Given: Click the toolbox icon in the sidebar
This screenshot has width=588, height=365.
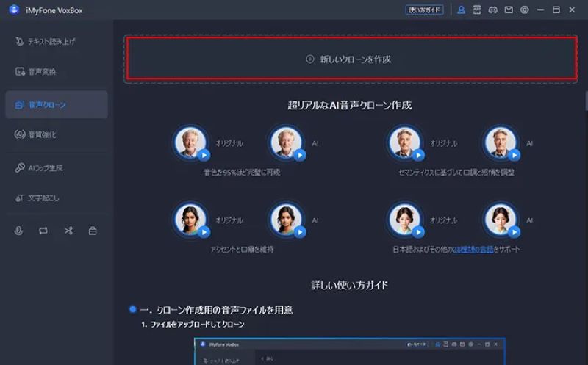Looking at the screenshot, I should pos(93,231).
